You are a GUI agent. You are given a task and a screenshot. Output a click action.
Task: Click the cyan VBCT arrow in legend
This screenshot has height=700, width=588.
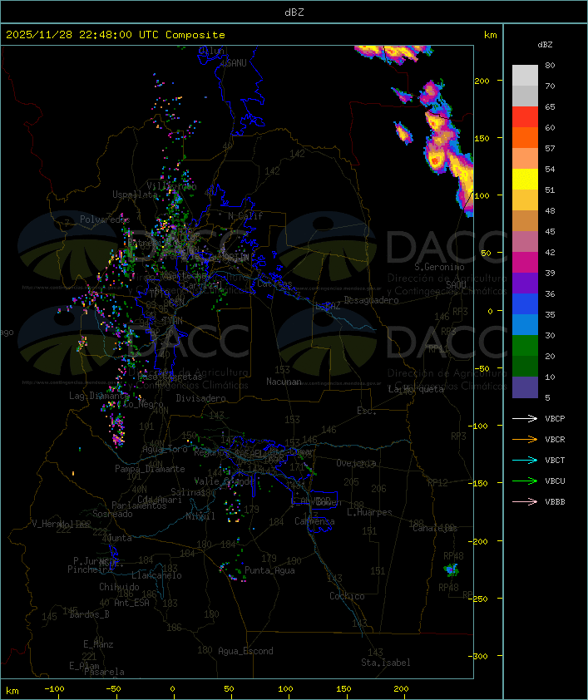tap(525, 460)
